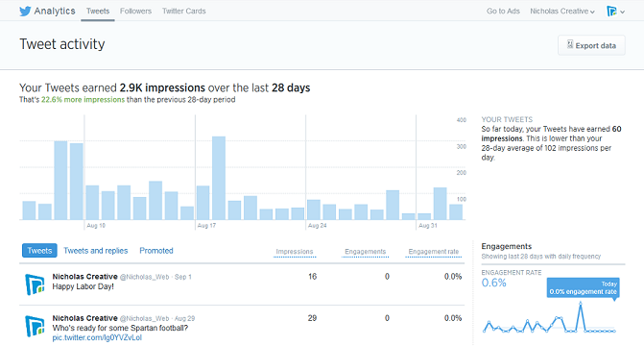Open the profile avatar menu icon

click(x=611, y=12)
